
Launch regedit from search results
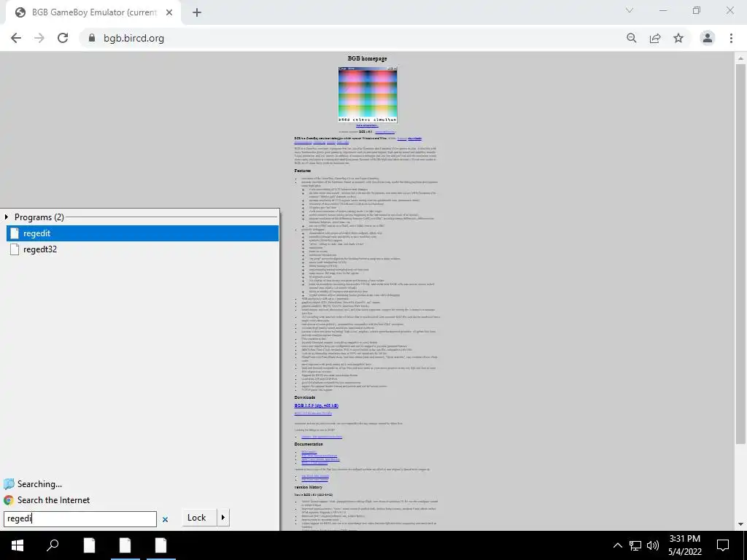coord(142,233)
